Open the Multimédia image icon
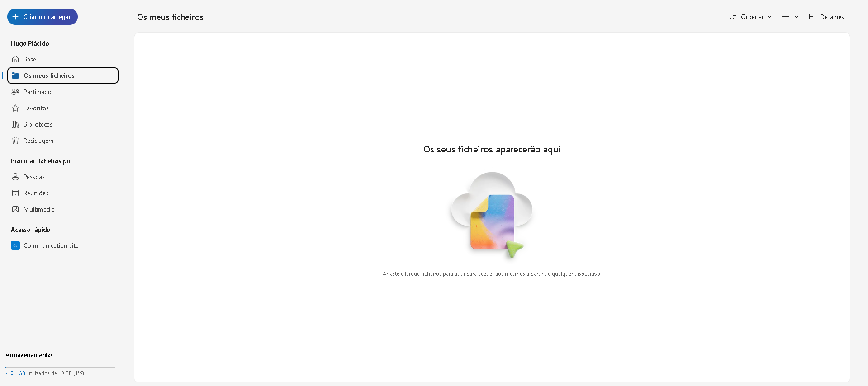This screenshot has width=868, height=386. coord(15,209)
